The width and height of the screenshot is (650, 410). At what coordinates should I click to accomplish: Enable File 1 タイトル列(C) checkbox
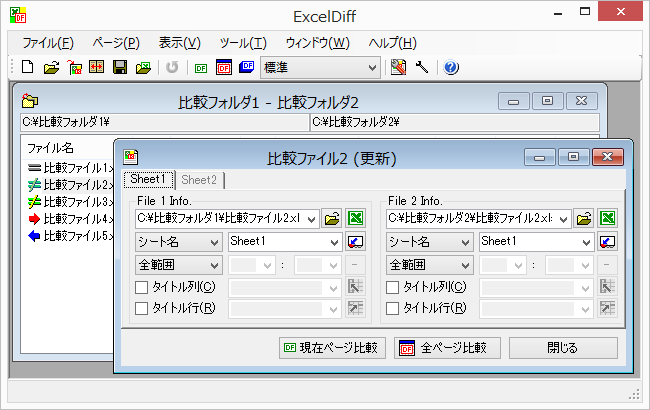coord(141,287)
